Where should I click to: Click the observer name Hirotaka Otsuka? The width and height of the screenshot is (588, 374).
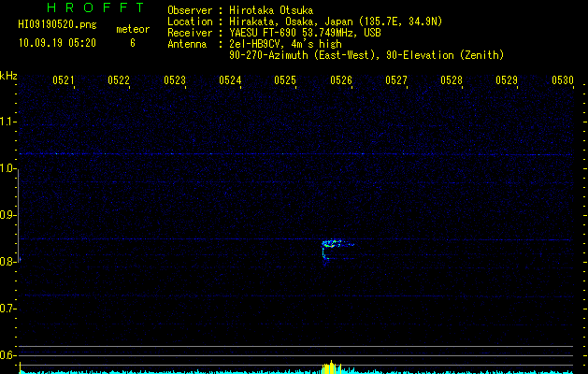[x=271, y=10]
